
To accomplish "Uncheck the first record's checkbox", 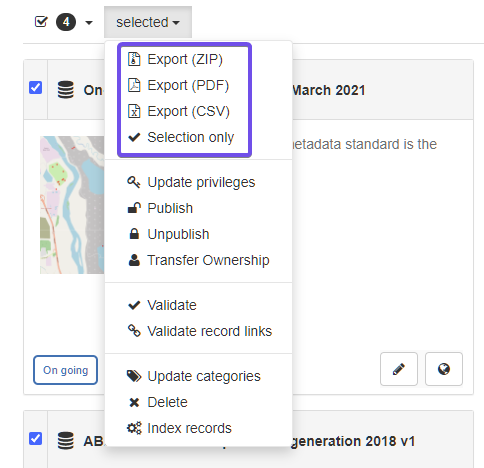I will pyautogui.click(x=35, y=88).
